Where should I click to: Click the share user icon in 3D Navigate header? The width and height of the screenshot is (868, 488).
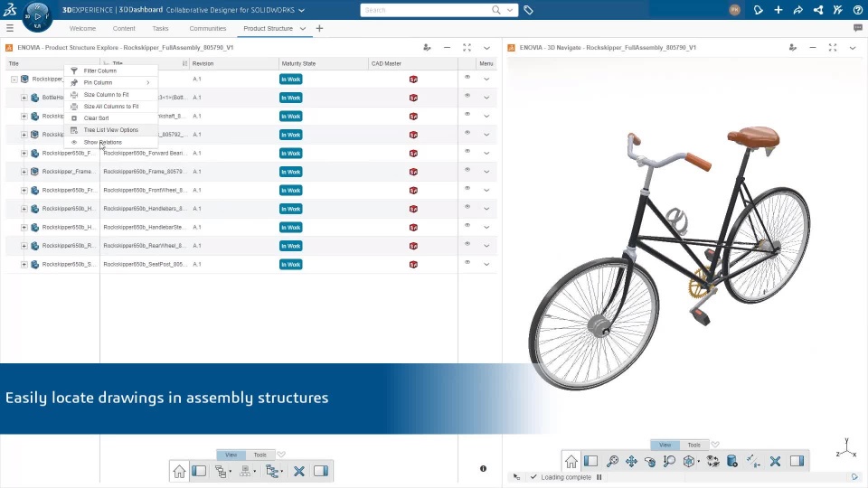coord(793,48)
